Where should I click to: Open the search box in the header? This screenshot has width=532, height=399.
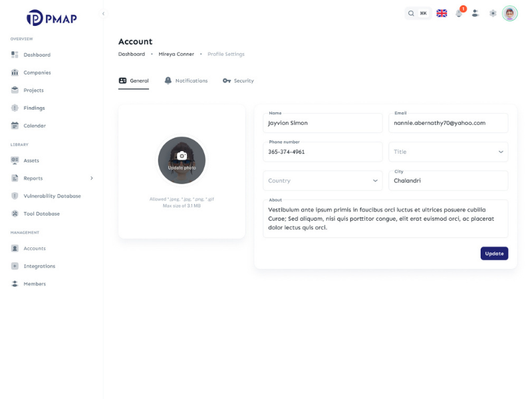pos(418,13)
